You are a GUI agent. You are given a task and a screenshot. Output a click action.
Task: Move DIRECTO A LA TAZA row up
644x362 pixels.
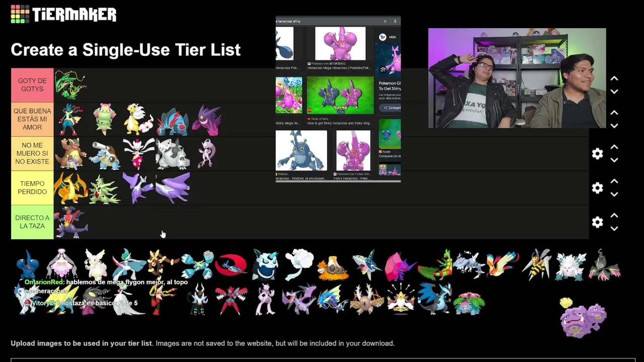614,216
